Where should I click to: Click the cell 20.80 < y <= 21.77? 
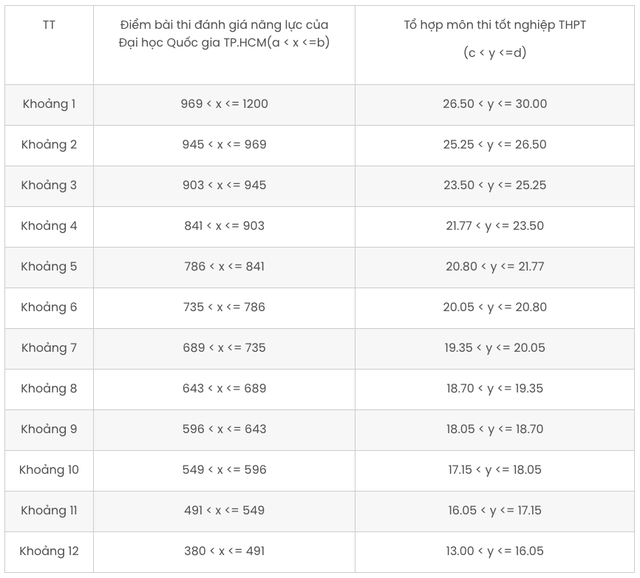(495, 267)
